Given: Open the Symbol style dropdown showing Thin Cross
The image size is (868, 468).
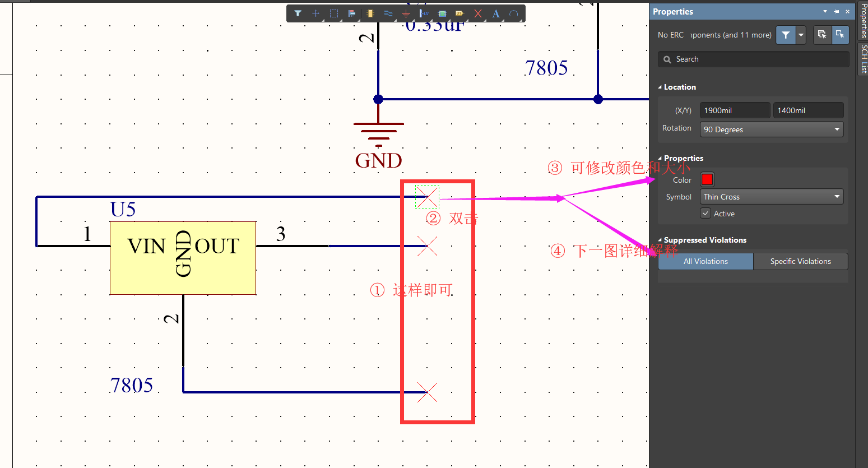Looking at the screenshot, I should pos(771,196).
